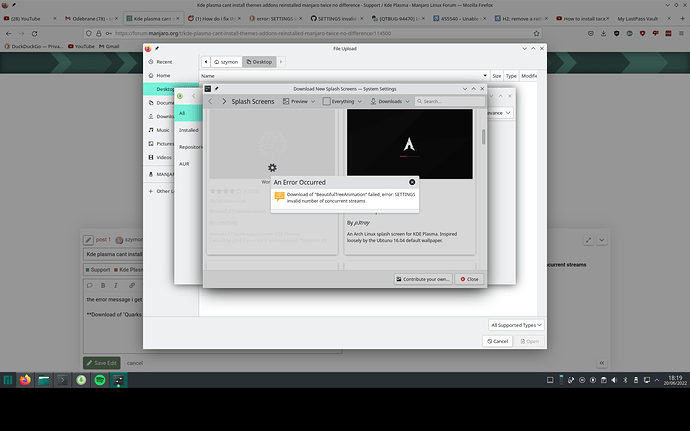Switch to the YouTube browser tab
Screen dimensions: 690x431
[x=29, y=18]
